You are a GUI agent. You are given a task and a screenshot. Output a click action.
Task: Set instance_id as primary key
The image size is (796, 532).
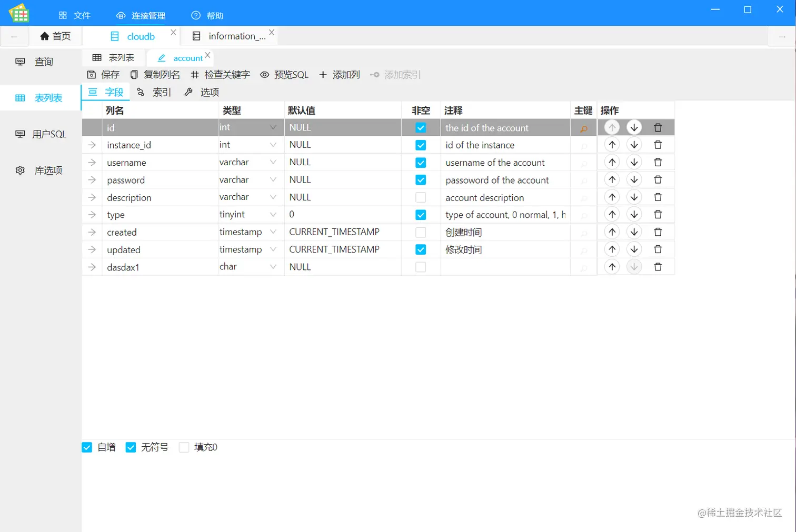pyautogui.click(x=584, y=146)
